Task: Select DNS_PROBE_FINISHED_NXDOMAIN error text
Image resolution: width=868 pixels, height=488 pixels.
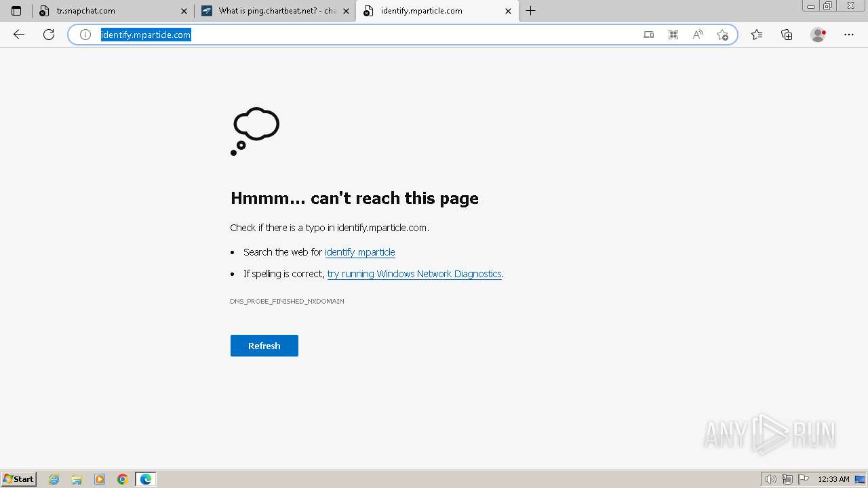Action: tap(287, 301)
